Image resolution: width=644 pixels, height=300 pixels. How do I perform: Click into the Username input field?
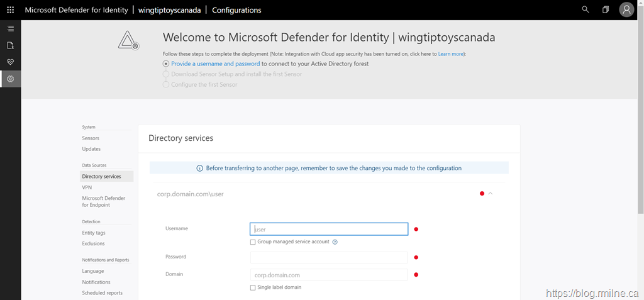point(329,230)
